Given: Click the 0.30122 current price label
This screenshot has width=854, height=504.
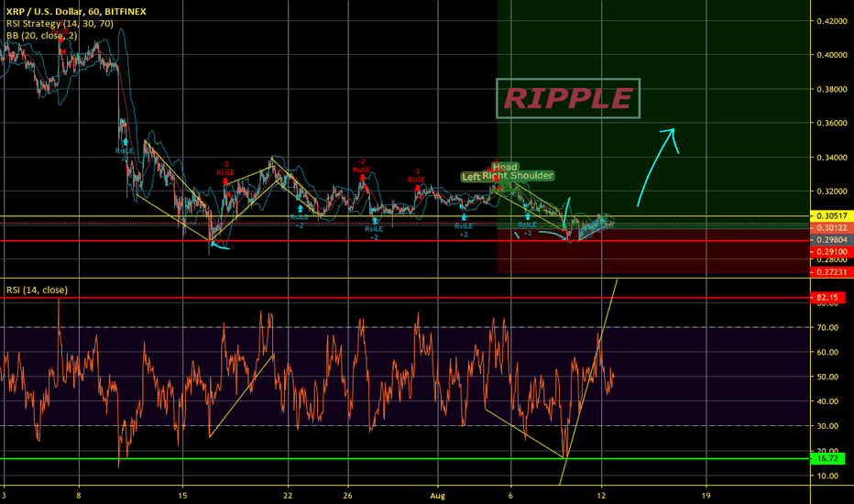Looking at the screenshot, I should pyautogui.click(x=832, y=228).
